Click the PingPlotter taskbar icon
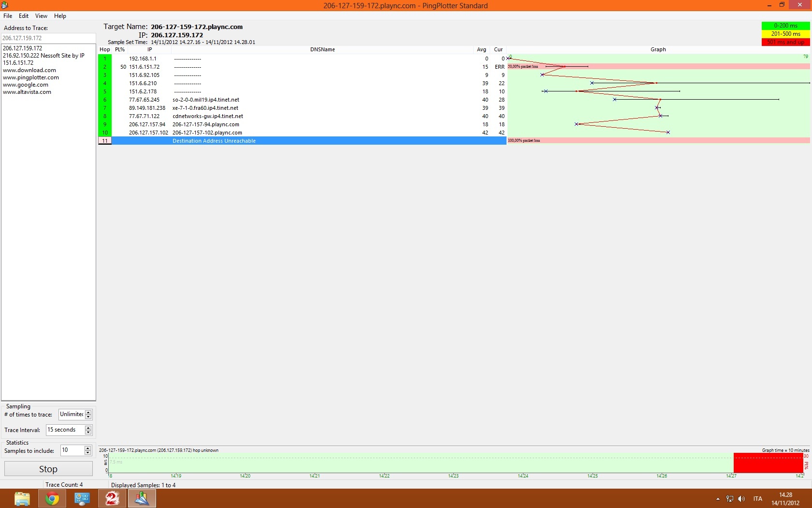 [x=142, y=498]
